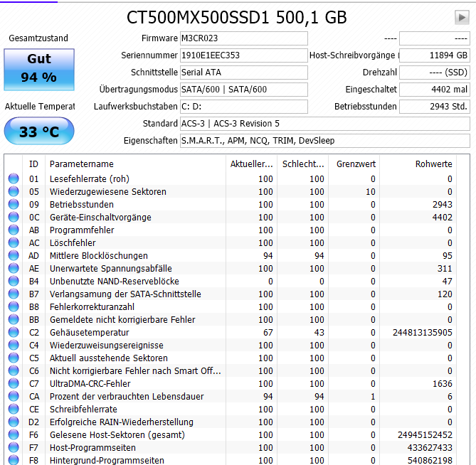Screen dimensions: 476x465
Task: Select the UltraDMA-CRC-Fehler parameter name
Action: (90, 383)
